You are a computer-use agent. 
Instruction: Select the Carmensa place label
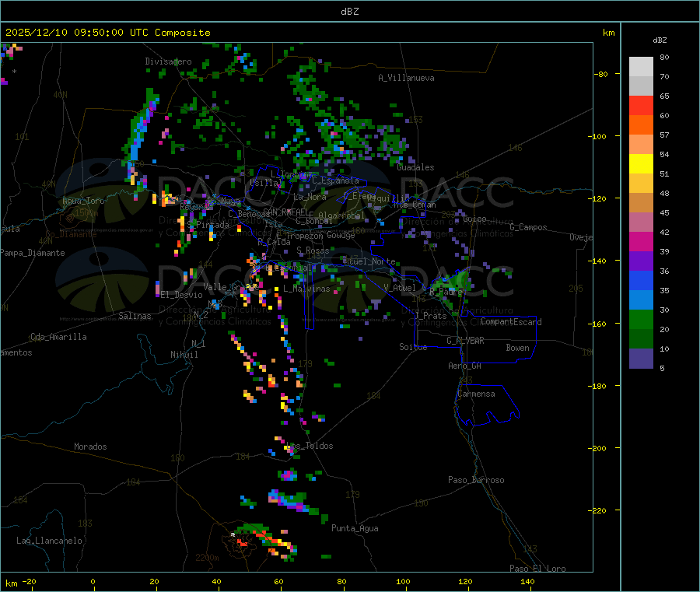[x=476, y=394]
